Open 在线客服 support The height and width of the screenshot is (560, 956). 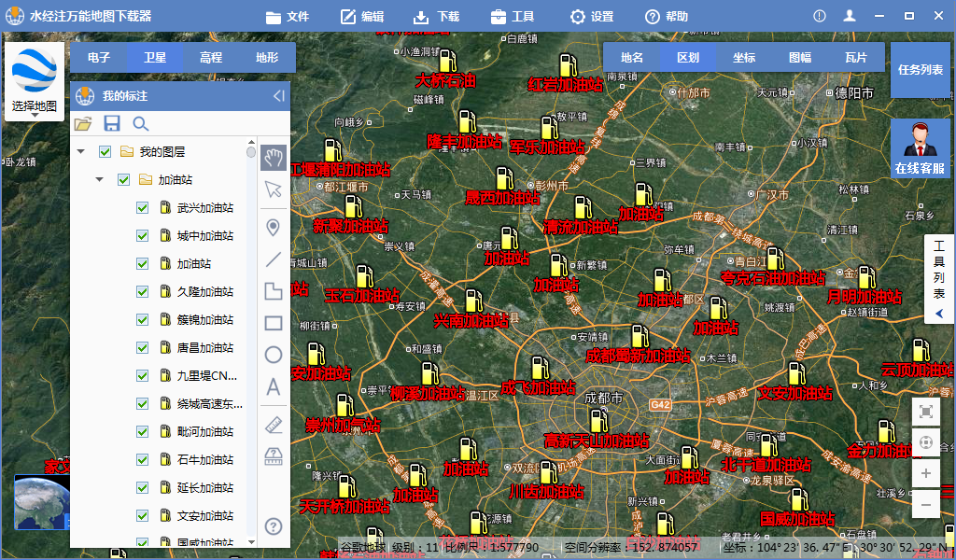pyautogui.click(x=920, y=148)
